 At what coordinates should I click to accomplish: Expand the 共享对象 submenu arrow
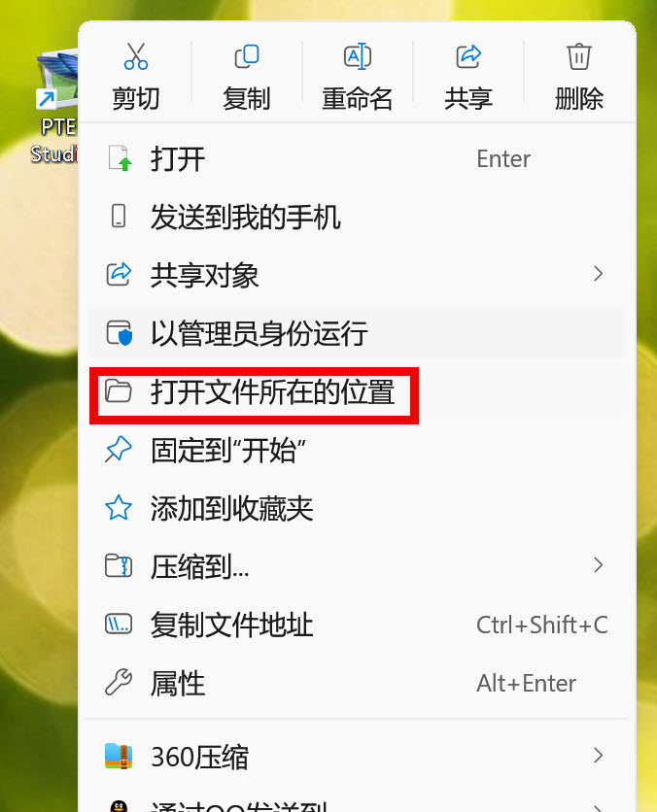pos(599,274)
